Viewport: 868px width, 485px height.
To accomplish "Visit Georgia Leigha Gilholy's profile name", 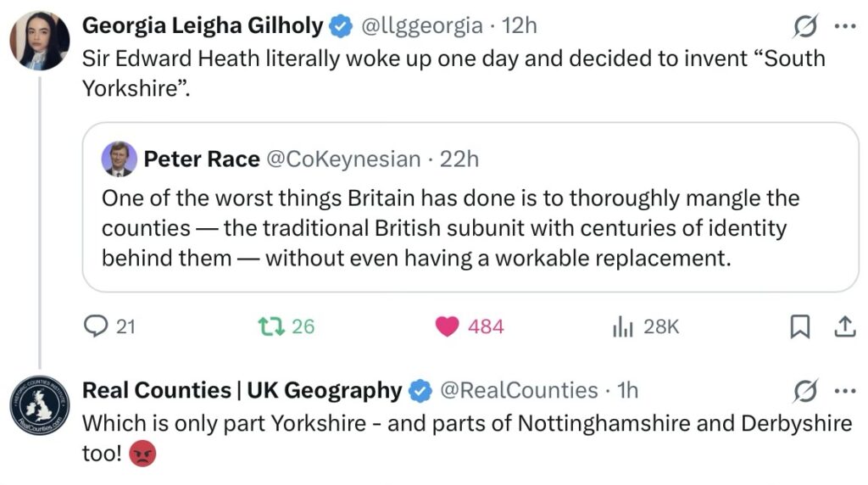I will coord(203,26).
